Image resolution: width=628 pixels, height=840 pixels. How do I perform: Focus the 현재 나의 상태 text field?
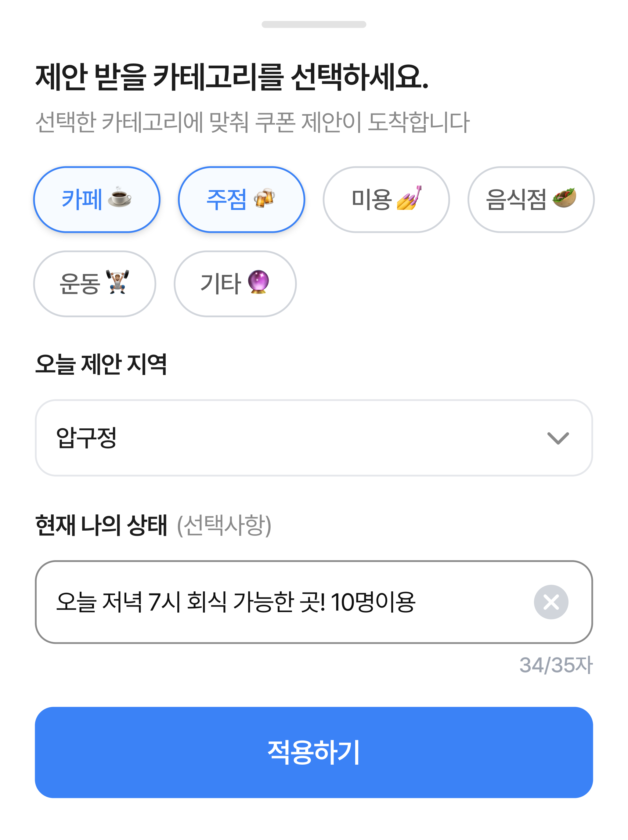pos(281,602)
